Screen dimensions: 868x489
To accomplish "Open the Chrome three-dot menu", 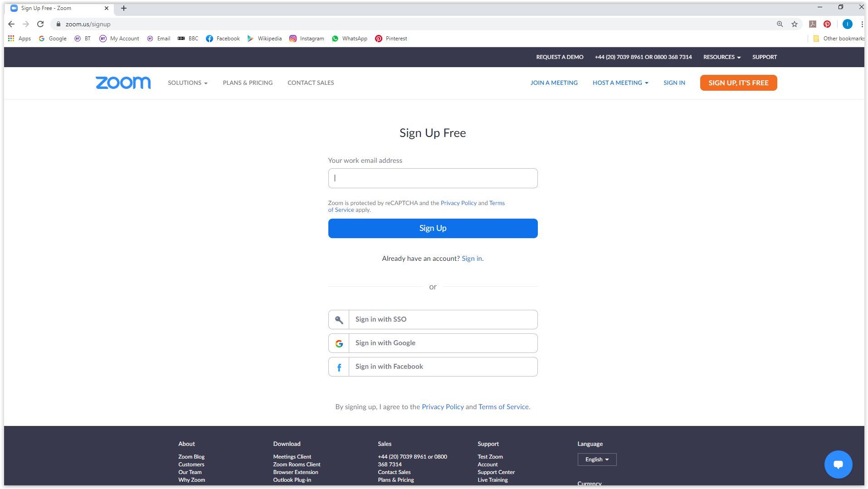I will click(x=862, y=24).
